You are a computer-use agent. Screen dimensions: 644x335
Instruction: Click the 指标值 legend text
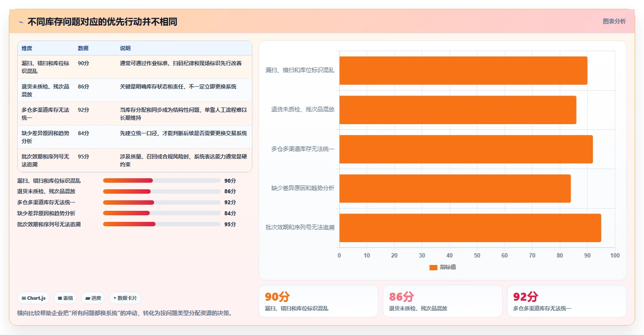tap(448, 268)
